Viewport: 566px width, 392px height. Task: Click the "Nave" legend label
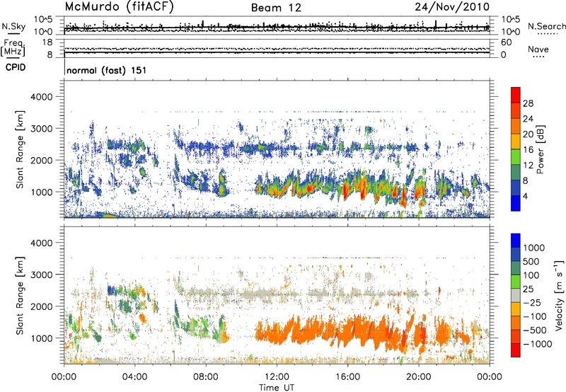pos(538,49)
